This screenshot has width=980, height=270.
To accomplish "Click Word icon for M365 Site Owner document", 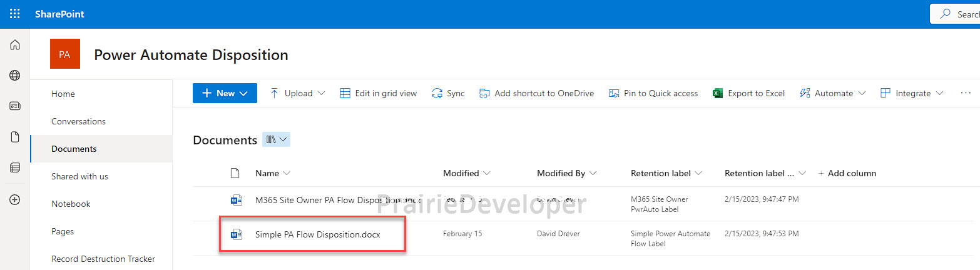I will 236,201.
